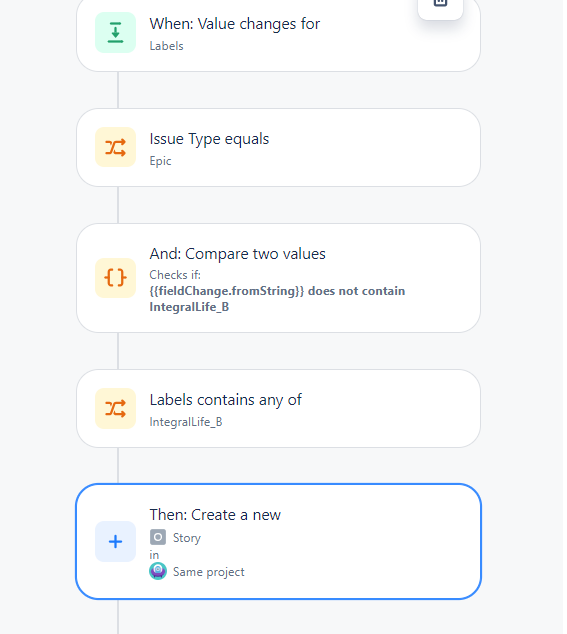The width and height of the screenshot is (567, 634).
Task: Click the blue plus Create issue icon
Action: (115, 541)
